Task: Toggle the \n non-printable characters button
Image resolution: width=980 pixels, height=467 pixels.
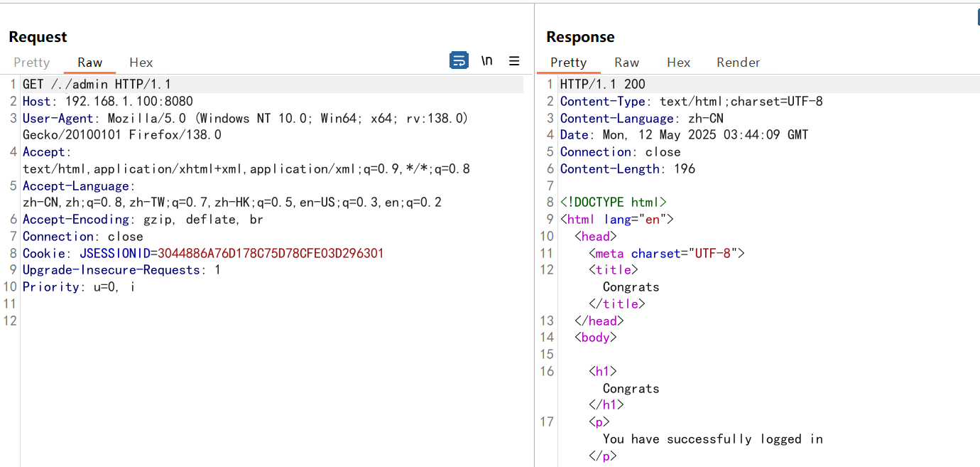Action: tap(486, 60)
